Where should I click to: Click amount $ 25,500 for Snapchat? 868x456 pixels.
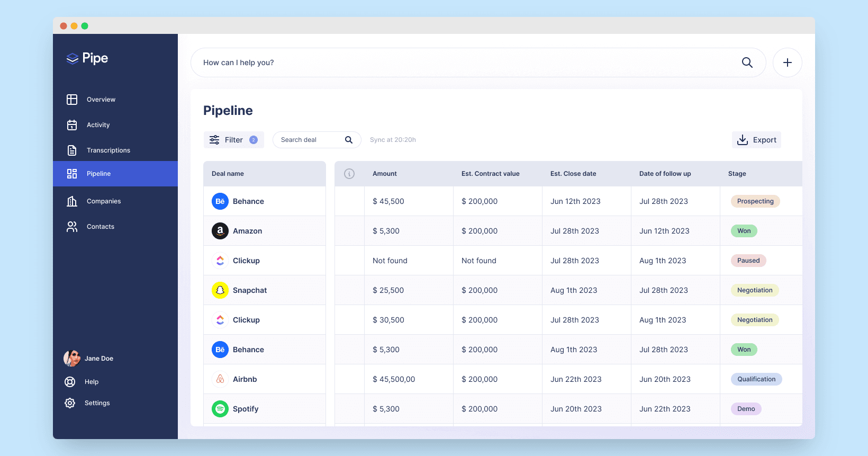388,290
